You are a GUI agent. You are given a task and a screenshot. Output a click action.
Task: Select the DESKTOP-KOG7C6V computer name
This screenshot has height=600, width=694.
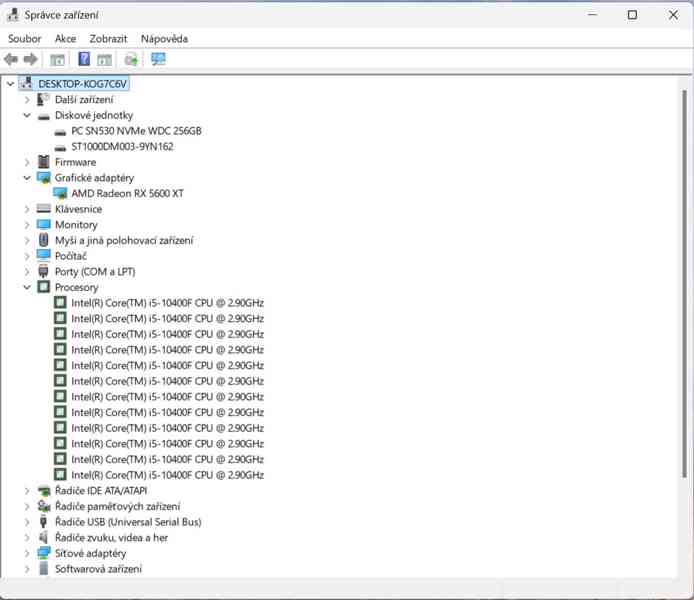82,84
